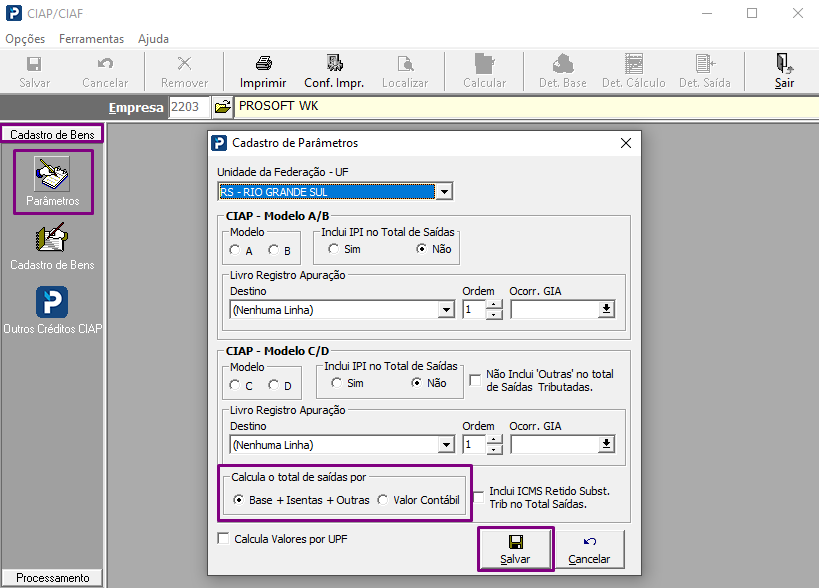Click the PROSOFT WK company name field
This screenshot has width=819, height=588.
pyautogui.click(x=526, y=107)
